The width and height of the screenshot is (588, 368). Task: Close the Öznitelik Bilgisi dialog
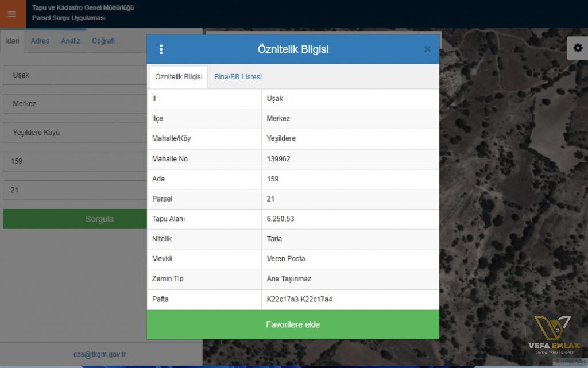pyautogui.click(x=427, y=49)
